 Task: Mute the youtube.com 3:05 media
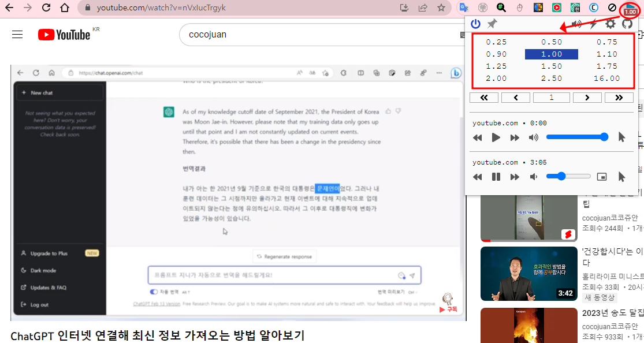pos(534,177)
